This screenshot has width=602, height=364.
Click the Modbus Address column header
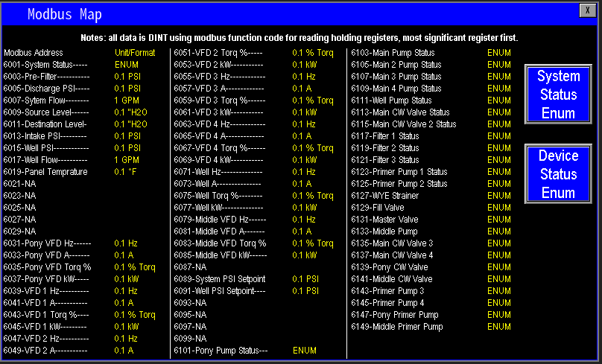(x=34, y=53)
